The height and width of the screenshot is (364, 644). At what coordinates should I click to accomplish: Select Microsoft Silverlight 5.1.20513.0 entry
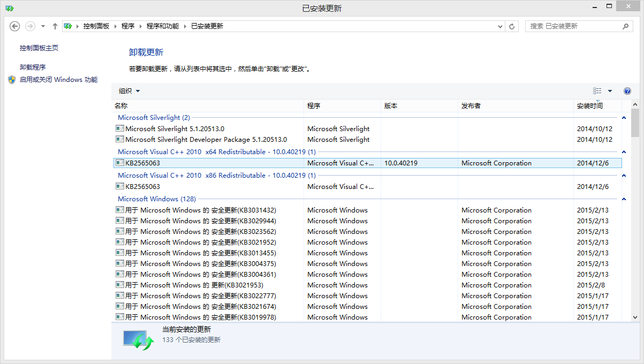368,129
